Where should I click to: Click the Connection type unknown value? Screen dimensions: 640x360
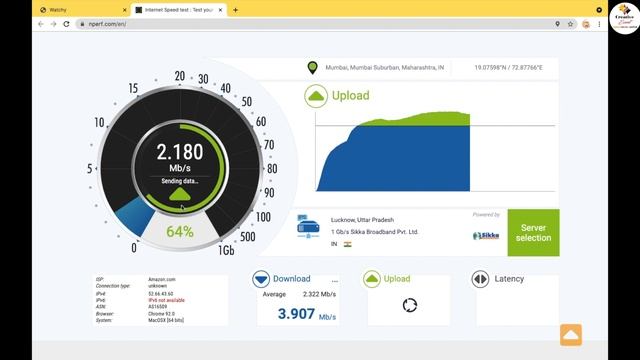[x=158, y=286]
